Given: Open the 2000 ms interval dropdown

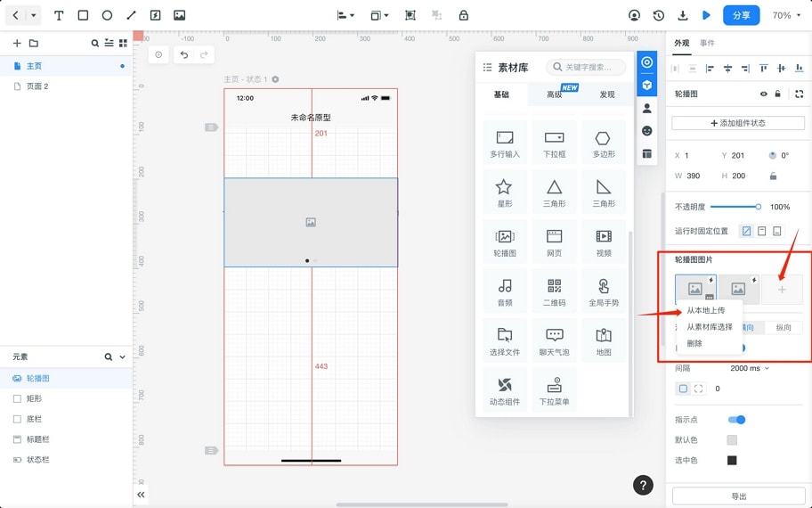Looking at the screenshot, I should (750, 368).
